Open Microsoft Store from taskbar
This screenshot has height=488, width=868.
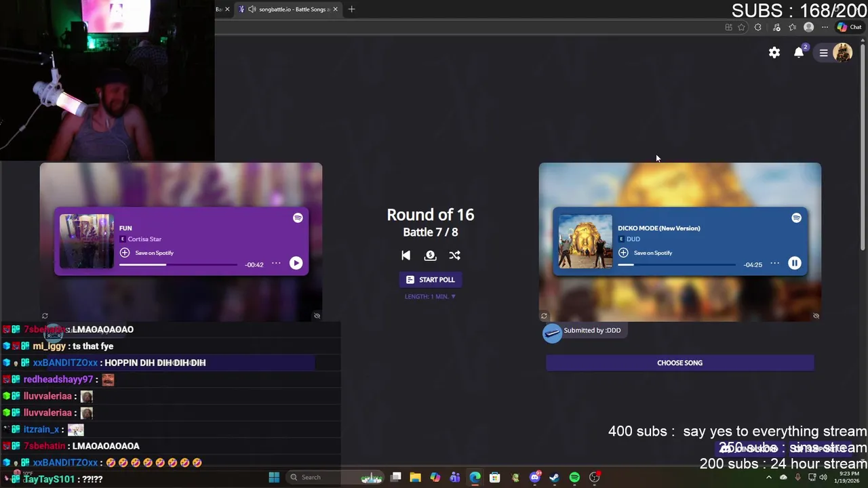(x=495, y=477)
